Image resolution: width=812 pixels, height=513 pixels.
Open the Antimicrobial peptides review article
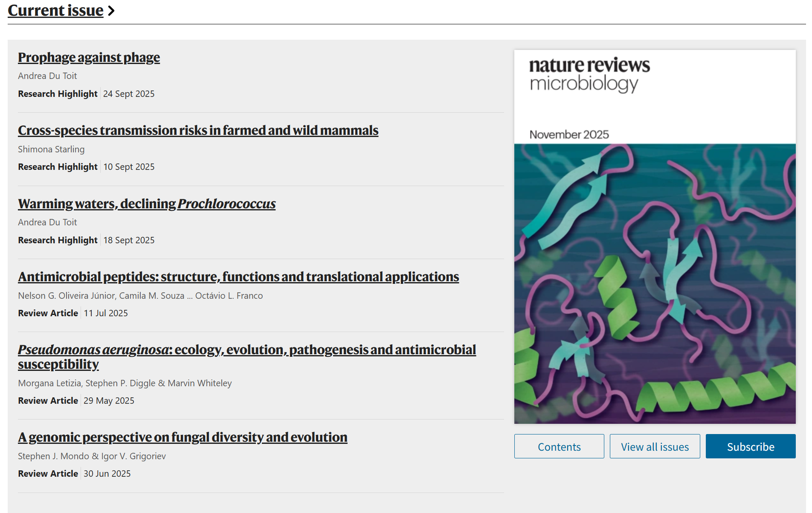coord(238,277)
